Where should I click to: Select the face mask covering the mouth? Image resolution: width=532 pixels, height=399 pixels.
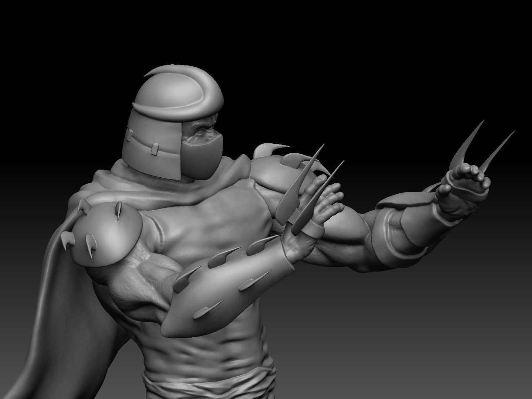click(x=202, y=157)
